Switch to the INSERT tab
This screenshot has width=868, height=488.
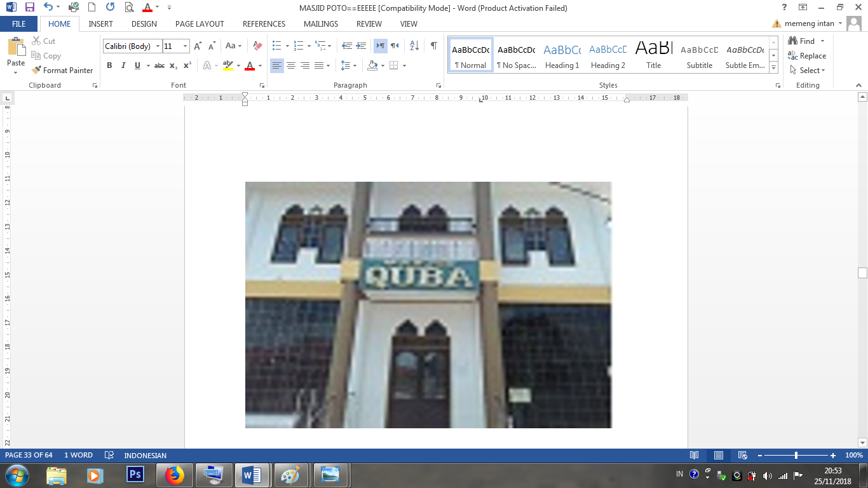pyautogui.click(x=101, y=24)
